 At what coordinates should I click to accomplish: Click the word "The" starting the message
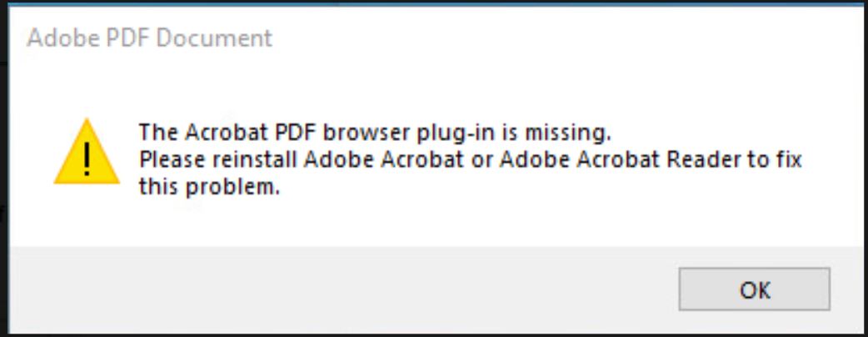[153, 132]
